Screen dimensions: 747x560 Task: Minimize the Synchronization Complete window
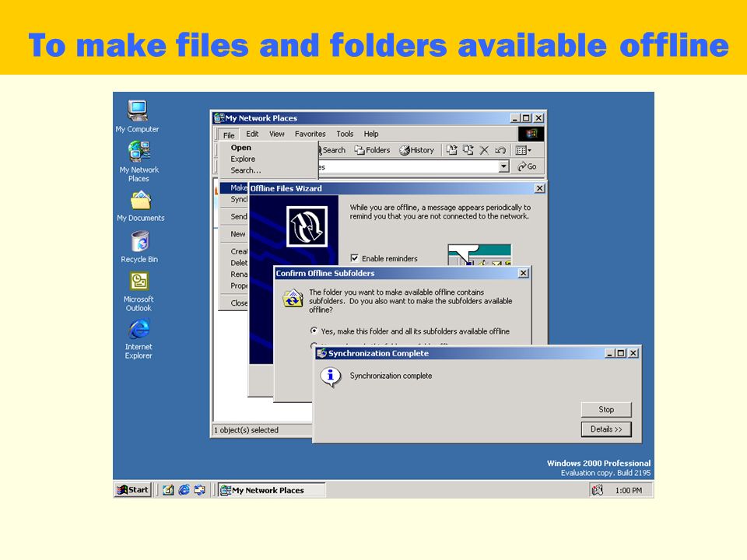point(610,353)
